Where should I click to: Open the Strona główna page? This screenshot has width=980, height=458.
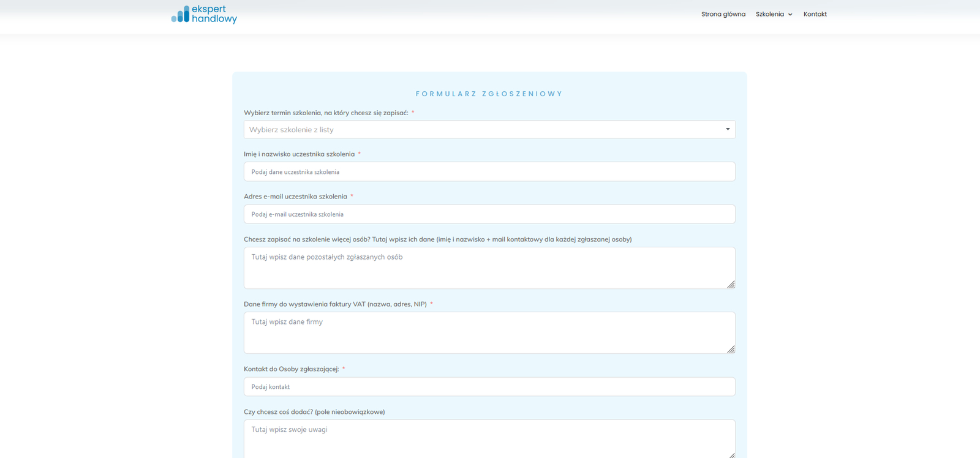723,14
